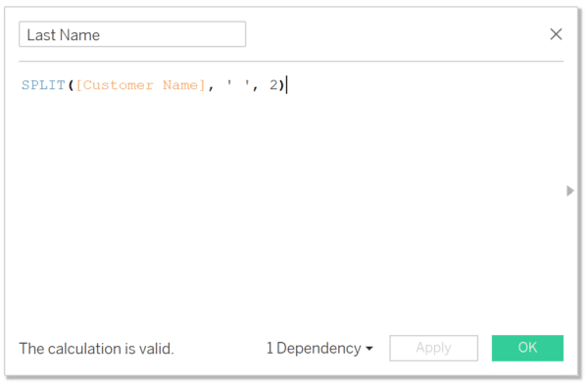Click the greyed Apply button
The height and width of the screenshot is (384, 588).
pos(433,348)
